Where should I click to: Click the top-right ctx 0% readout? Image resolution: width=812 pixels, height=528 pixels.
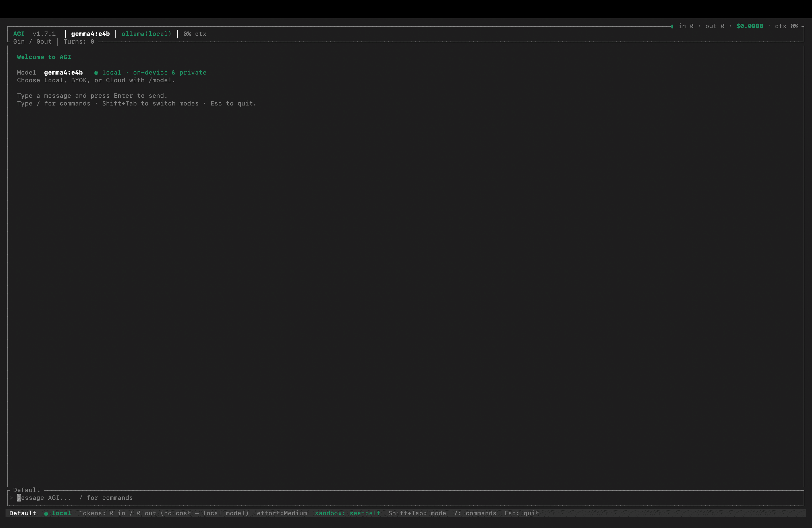pos(786,26)
